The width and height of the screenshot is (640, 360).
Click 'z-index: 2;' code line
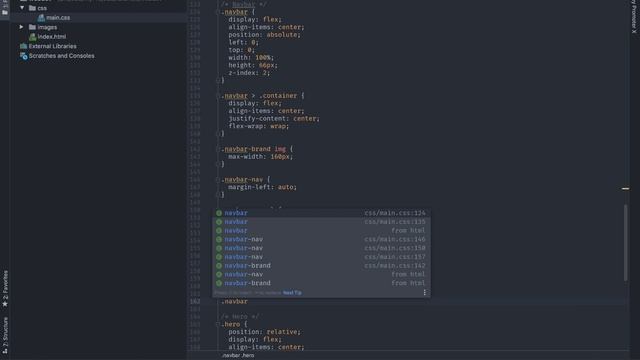tap(249, 73)
